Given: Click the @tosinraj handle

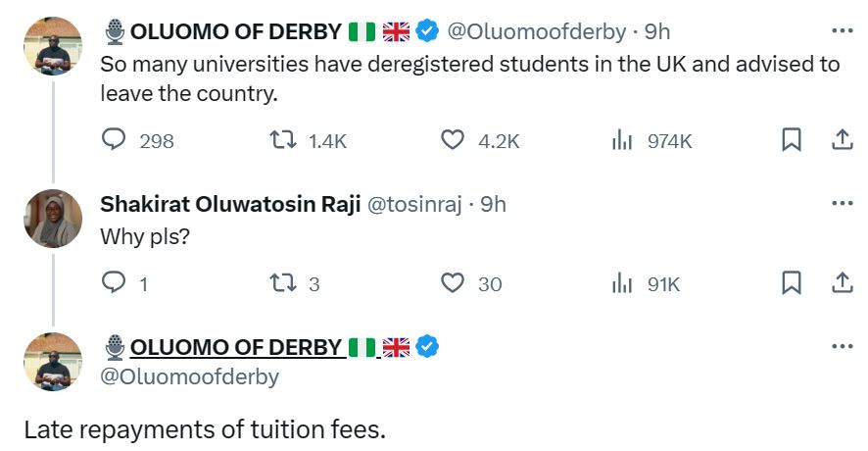Looking at the screenshot, I should coord(413,204).
